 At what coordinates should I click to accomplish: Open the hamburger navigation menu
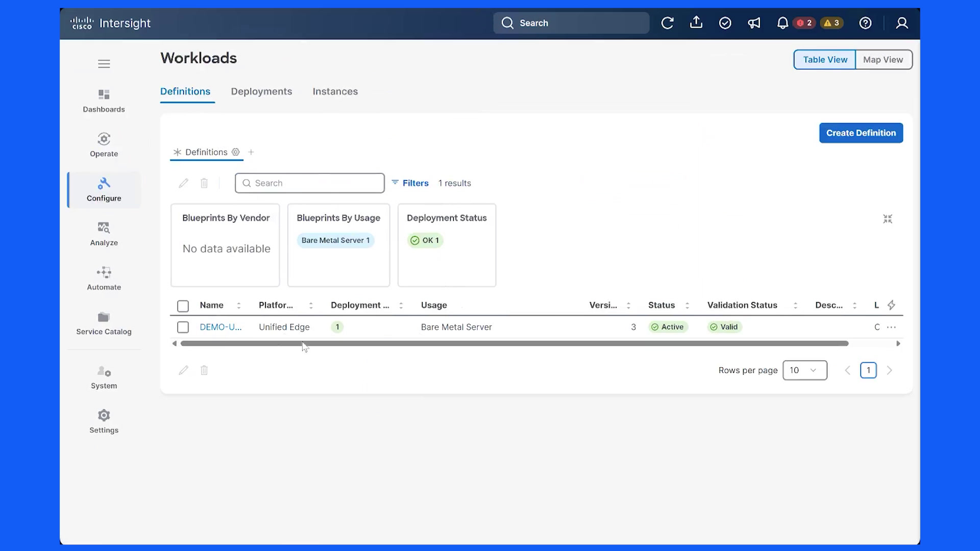pyautogui.click(x=104, y=64)
